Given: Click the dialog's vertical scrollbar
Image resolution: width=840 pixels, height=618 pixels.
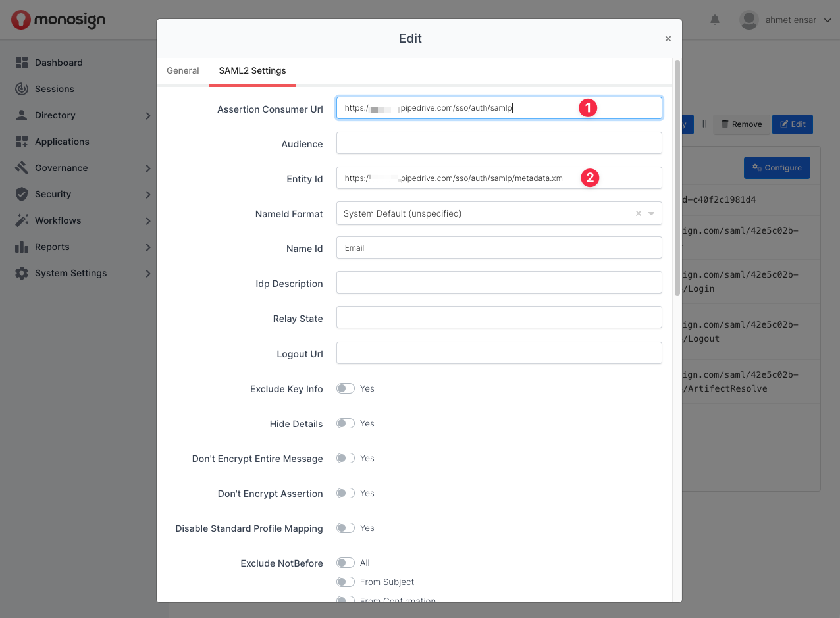Looking at the screenshot, I should 677,178.
